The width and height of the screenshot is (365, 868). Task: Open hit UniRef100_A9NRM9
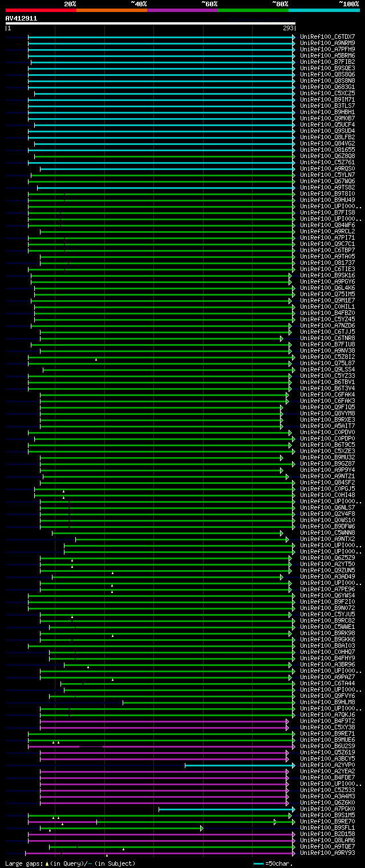tap(327, 43)
